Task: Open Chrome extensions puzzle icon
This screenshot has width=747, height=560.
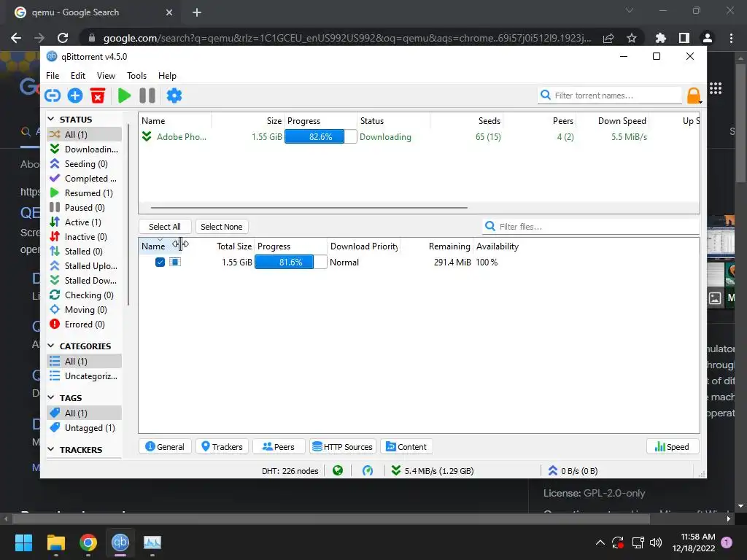Action: pyautogui.click(x=660, y=38)
